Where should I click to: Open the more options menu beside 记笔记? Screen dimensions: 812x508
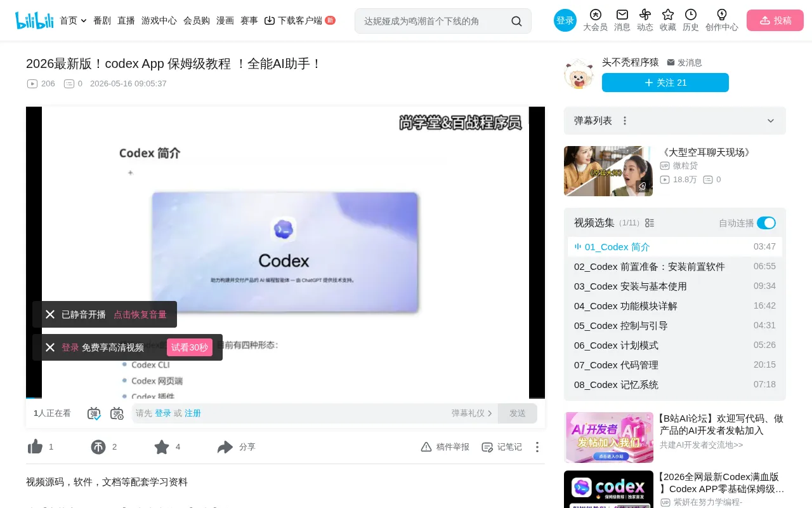(537, 447)
